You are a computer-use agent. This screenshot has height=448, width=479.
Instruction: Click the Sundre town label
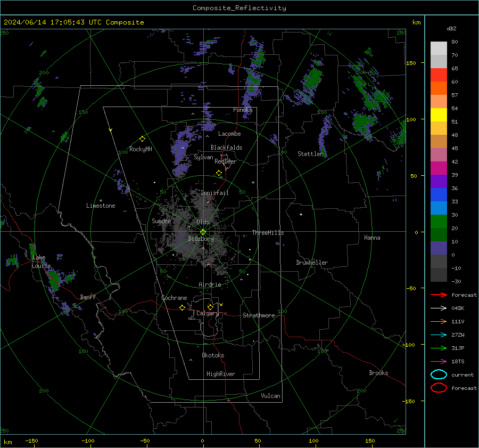click(161, 221)
